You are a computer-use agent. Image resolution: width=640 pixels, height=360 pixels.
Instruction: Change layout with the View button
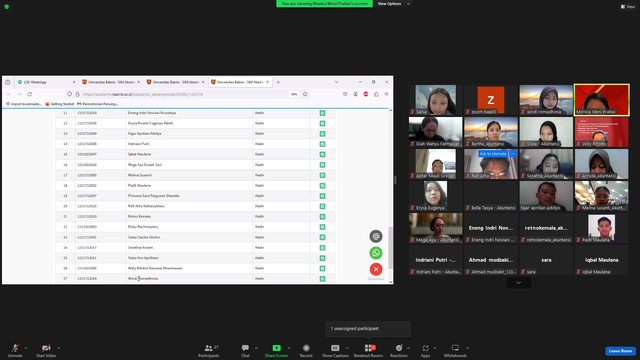[x=628, y=7]
